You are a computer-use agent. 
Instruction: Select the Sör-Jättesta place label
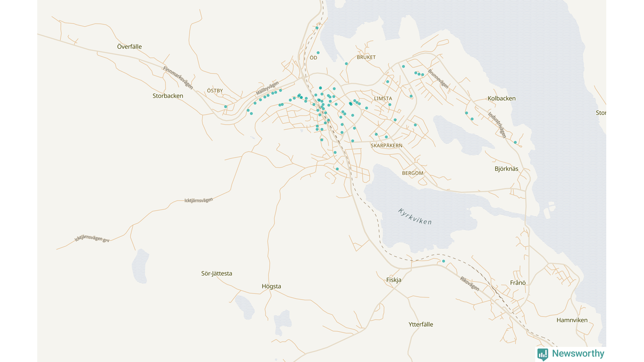216,274
